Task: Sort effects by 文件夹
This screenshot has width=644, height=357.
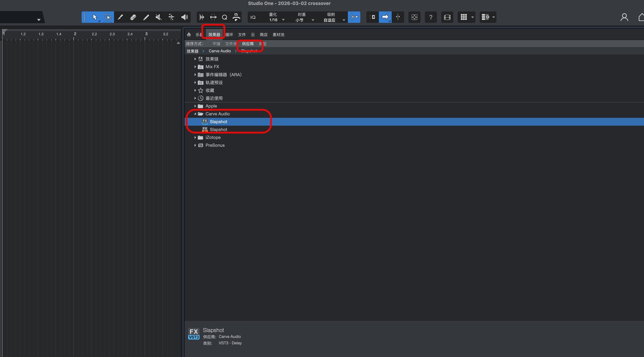Action: pyautogui.click(x=231, y=44)
